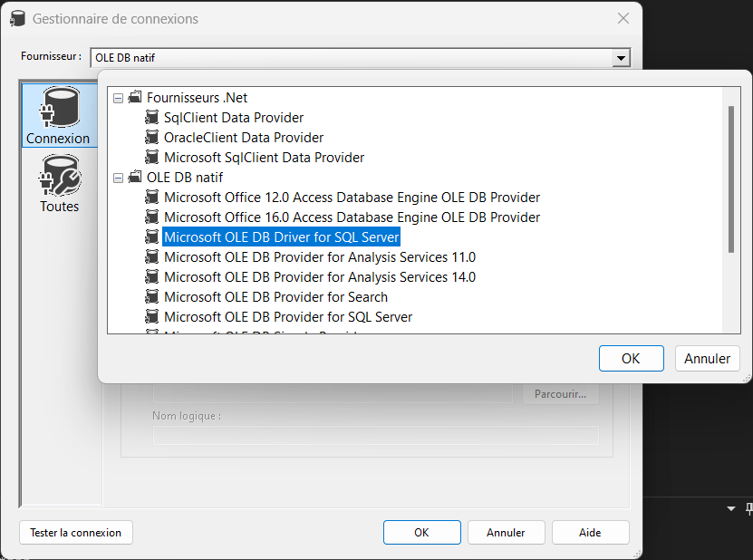Viewport: 753px width, 560px height.
Task: Open the Fournisseur dropdown arrow
Action: [x=621, y=58]
